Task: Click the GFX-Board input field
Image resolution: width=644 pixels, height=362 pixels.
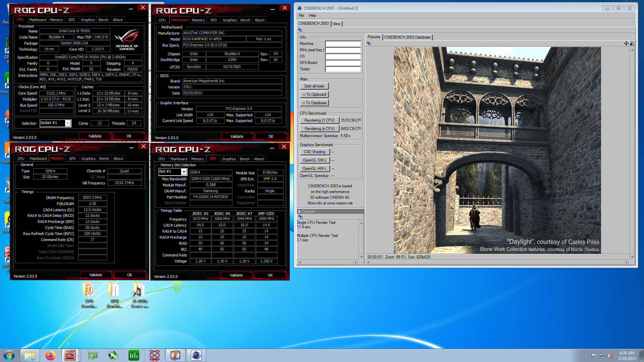Action: point(343,63)
